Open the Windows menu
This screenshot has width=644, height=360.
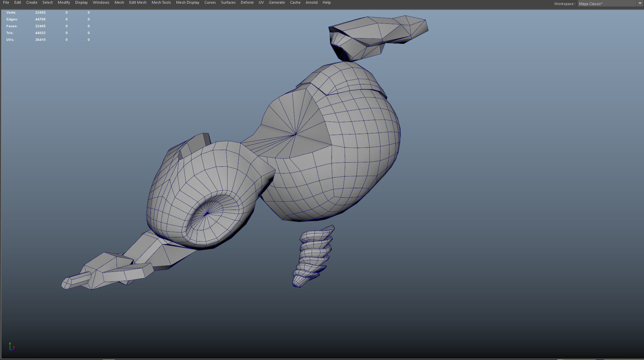pyautogui.click(x=101, y=3)
